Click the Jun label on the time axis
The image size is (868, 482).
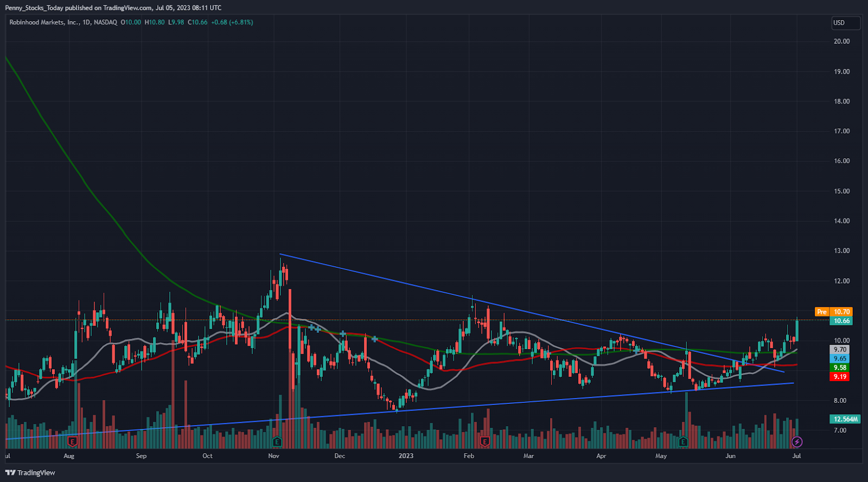click(x=731, y=456)
